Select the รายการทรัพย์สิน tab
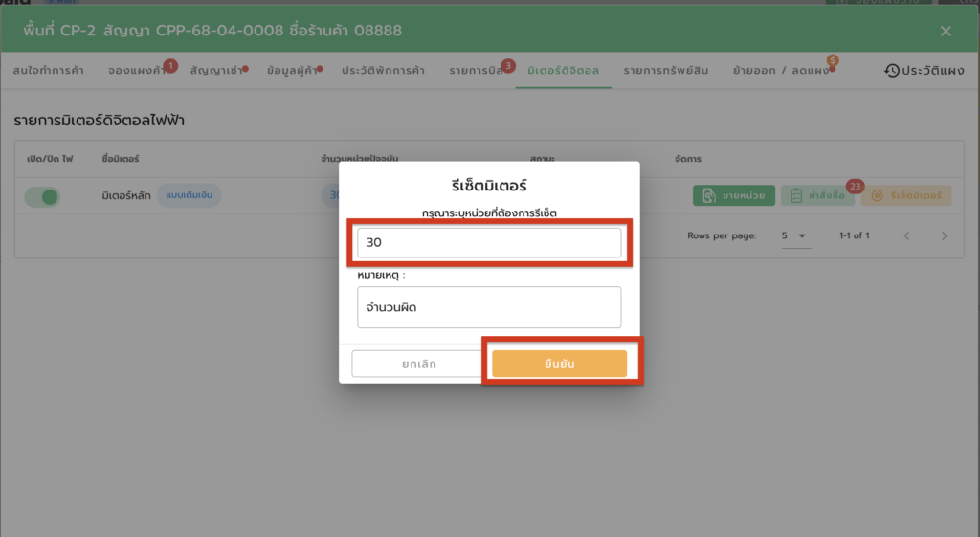This screenshot has height=537, width=980. (x=666, y=71)
